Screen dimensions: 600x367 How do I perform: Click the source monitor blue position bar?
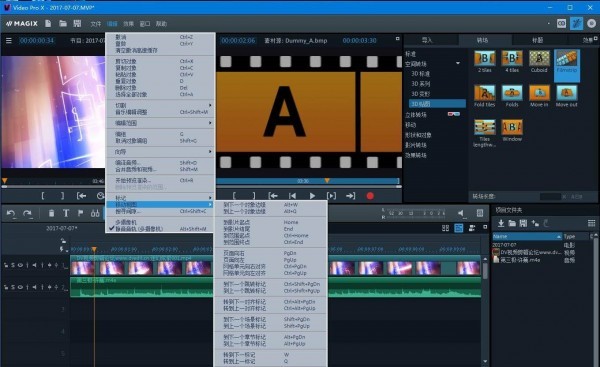(x=308, y=181)
